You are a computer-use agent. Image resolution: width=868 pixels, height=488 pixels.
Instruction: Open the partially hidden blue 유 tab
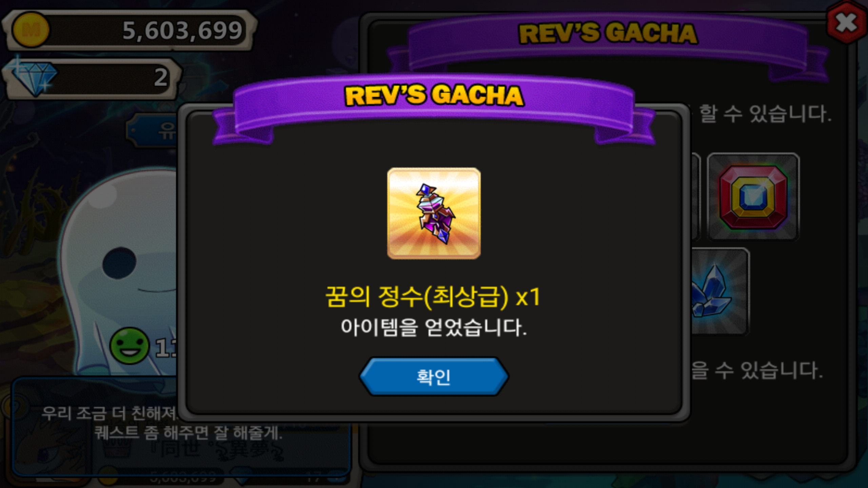click(x=153, y=131)
